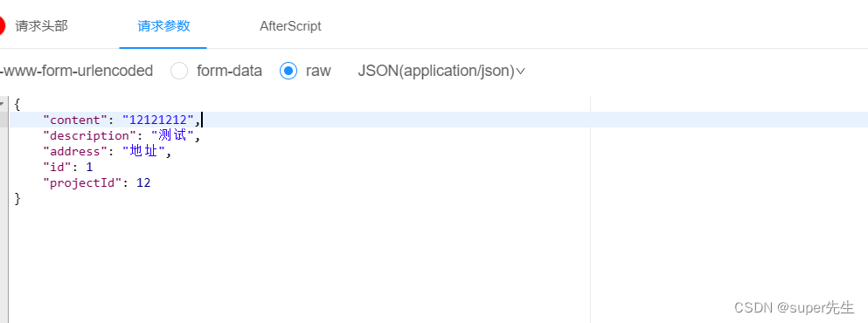Choose the raw radio option
Viewport: 868px width, 323px height.
(x=289, y=71)
